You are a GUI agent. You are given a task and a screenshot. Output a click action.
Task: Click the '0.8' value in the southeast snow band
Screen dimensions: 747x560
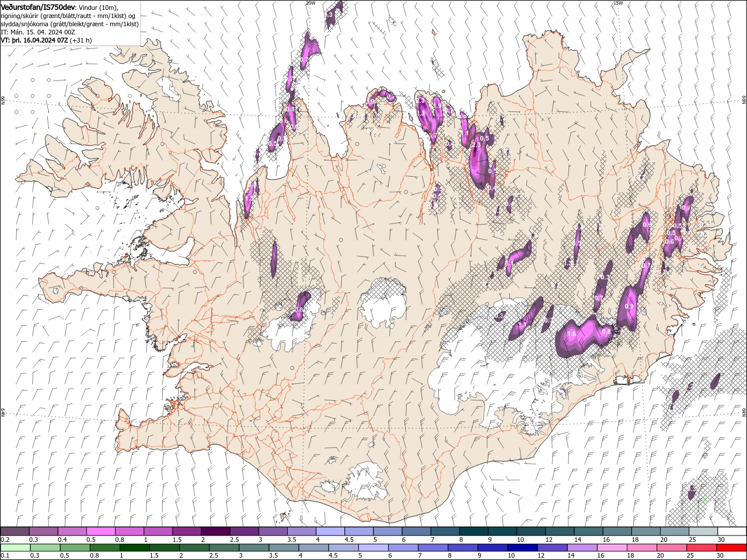[x=606, y=331]
